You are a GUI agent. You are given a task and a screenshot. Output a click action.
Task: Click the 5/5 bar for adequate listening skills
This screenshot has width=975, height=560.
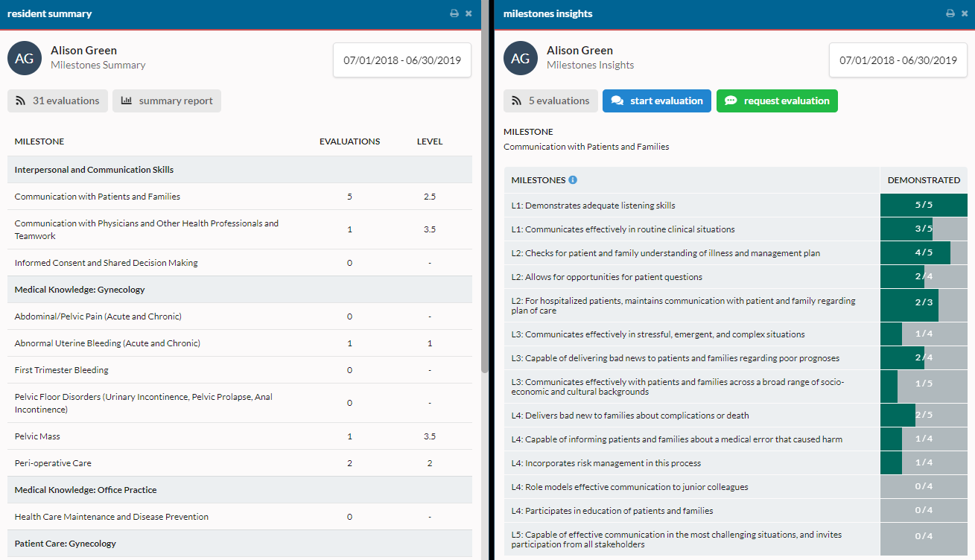coord(924,205)
